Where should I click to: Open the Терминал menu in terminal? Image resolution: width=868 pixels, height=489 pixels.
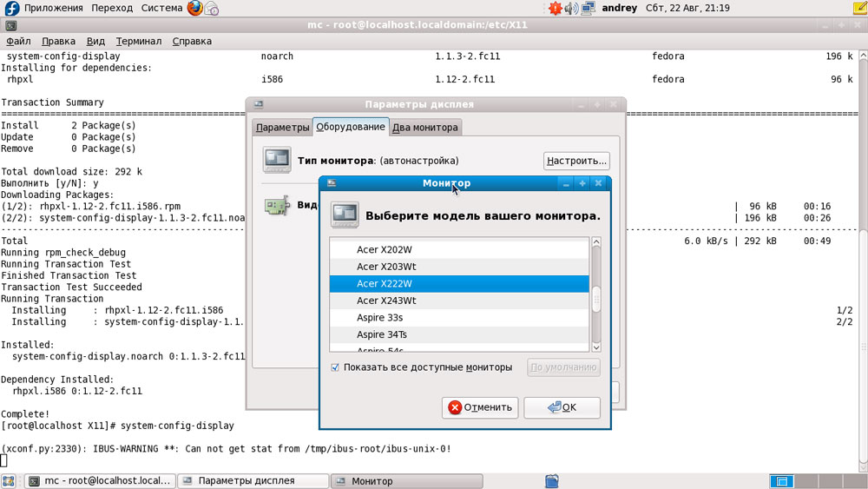pos(138,41)
